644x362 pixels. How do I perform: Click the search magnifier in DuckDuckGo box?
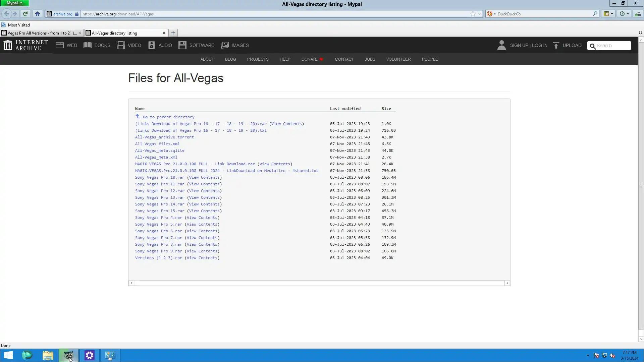595,14
